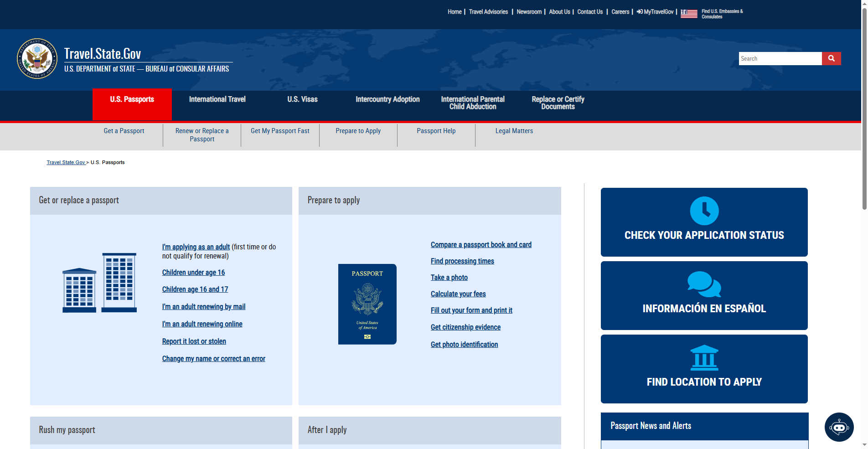Click the blue passport book image
868x449 pixels.
point(367,304)
